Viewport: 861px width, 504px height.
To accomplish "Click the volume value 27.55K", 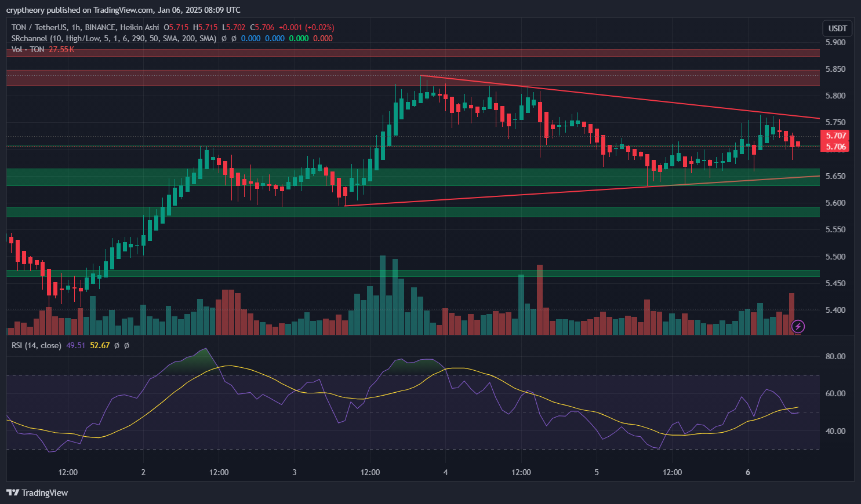I will [x=61, y=49].
